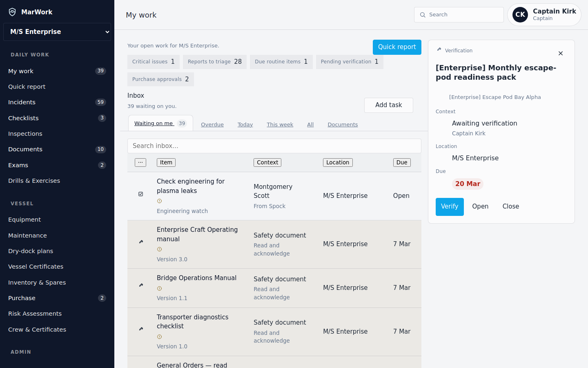588x368 pixels.
Task: Filter by Critical issues chip
Action: coord(154,62)
